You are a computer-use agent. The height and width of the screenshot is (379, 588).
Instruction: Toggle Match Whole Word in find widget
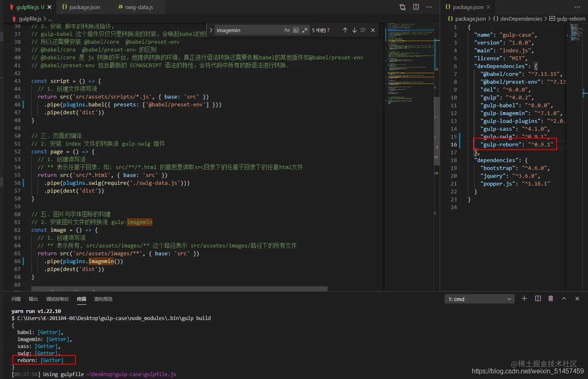(296, 30)
